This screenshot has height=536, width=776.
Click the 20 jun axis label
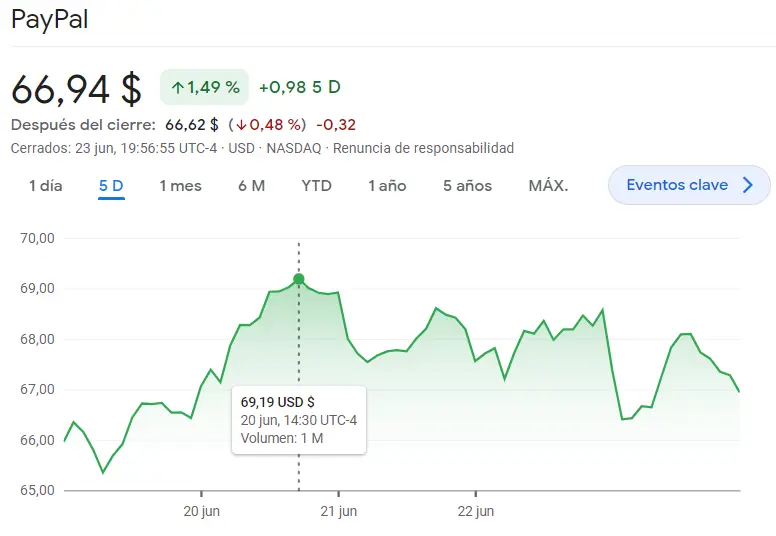pyautogui.click(x=201, y=511)
